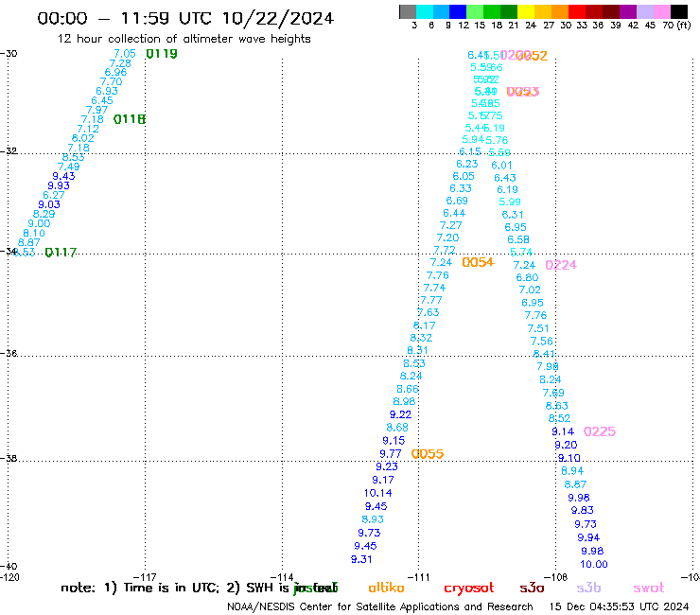Viewport: 700px width, 615px height.
Task: Click the wave height value '7.02'
Action: pyautogui.click(x=530, y=290)
